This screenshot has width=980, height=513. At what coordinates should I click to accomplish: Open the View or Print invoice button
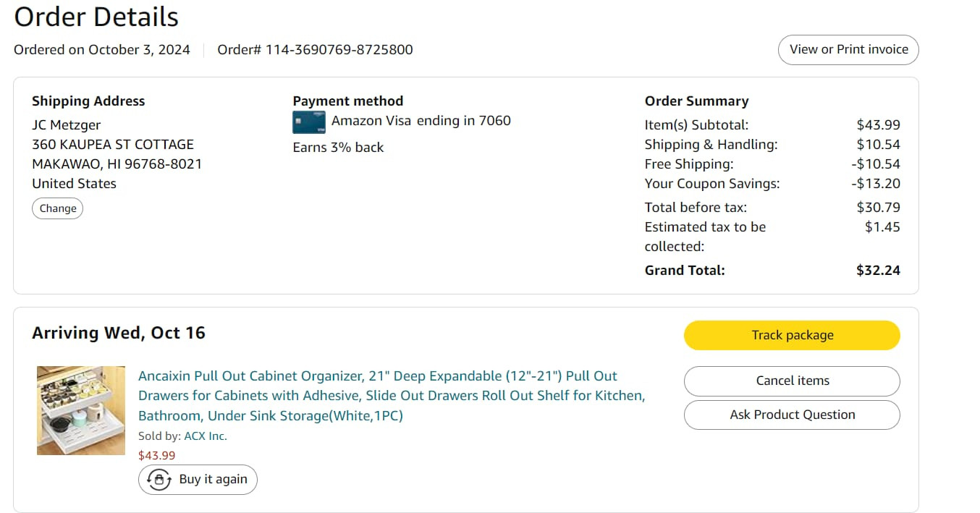tap(848, 50)
